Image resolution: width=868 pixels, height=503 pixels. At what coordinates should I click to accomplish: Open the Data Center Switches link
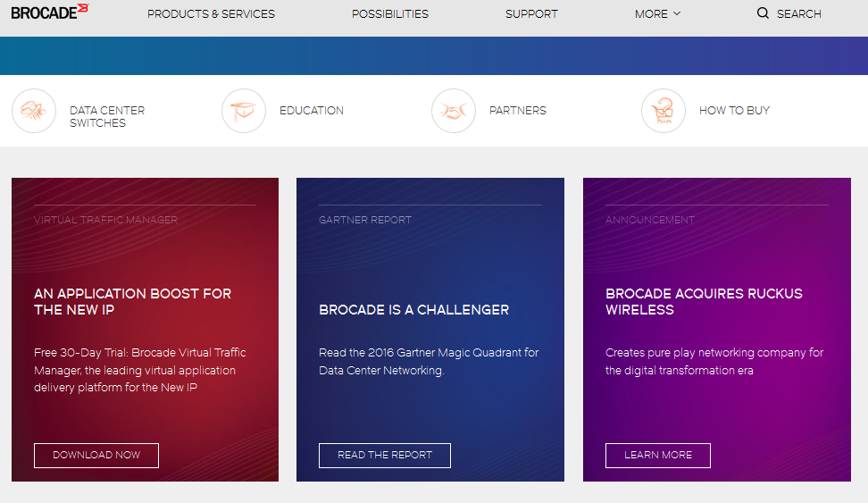click(x=107, y=117)
